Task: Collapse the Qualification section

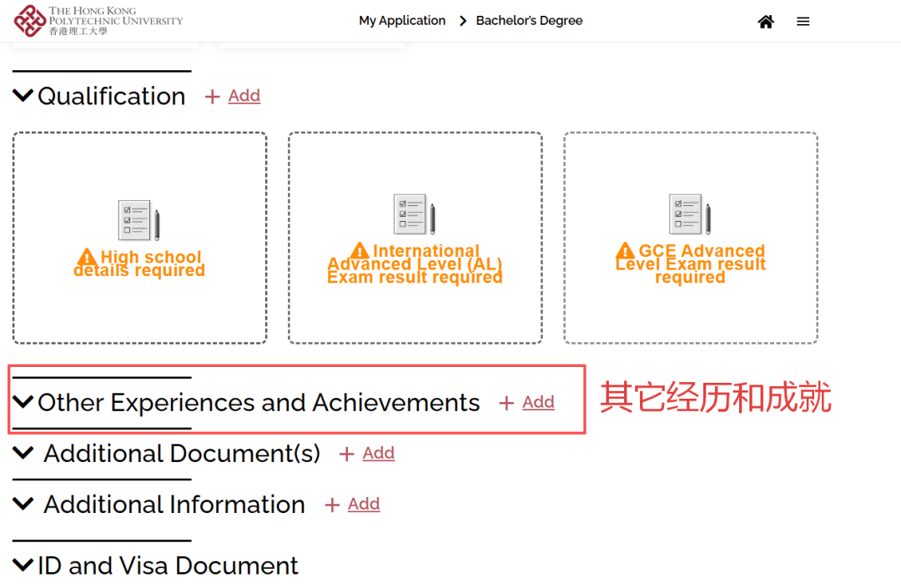Action: click(23, 94)
